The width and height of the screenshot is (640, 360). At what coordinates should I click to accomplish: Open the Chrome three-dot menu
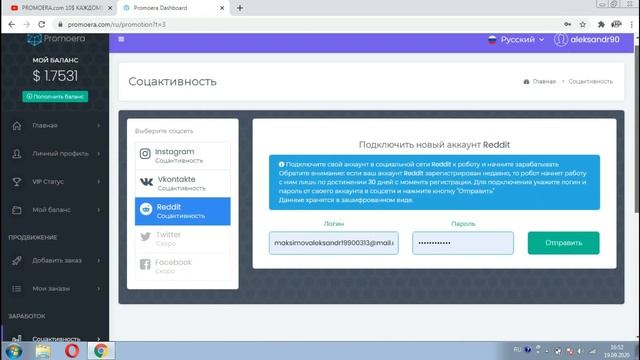(631, 24)
